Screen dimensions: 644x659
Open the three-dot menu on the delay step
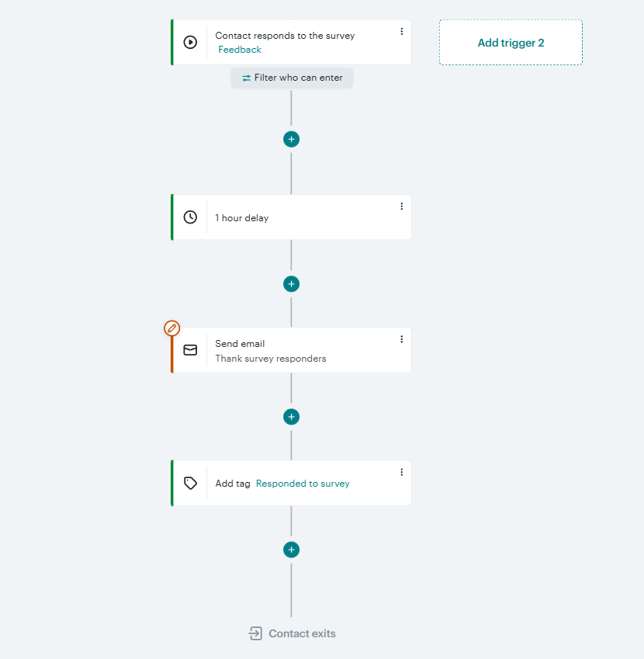pos(401,206)
